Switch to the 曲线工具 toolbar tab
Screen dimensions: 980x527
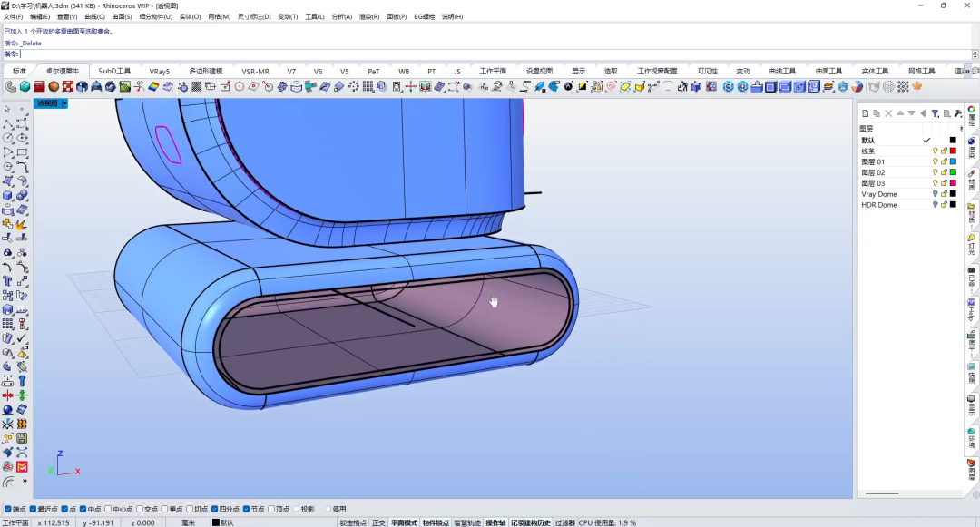(782, 71)
